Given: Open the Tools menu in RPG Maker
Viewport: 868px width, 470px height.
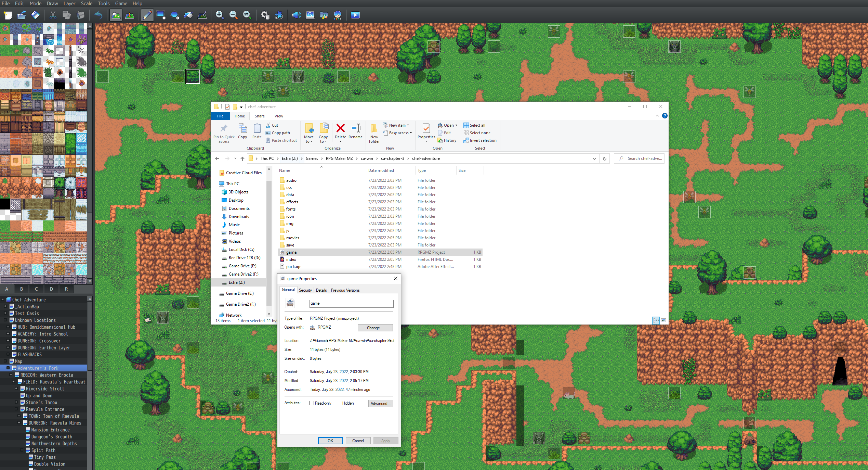Looking at the screenshot, I should [x=104, y=3].
